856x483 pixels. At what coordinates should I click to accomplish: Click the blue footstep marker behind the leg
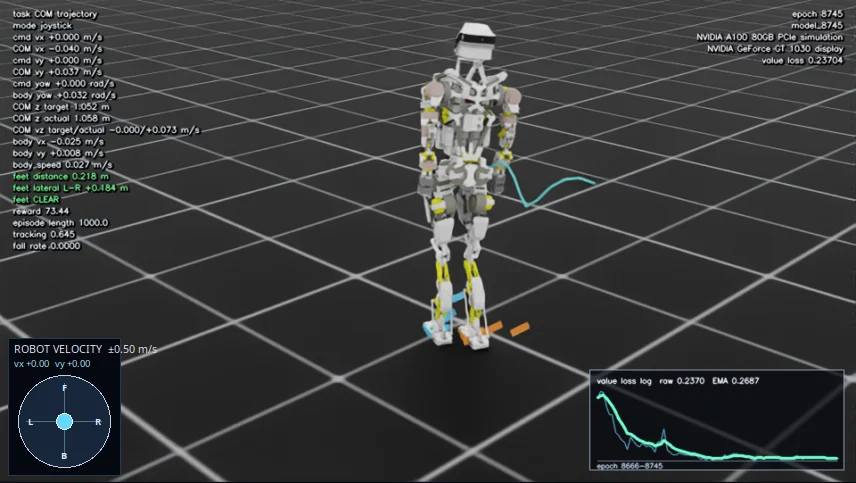(457, 297)
